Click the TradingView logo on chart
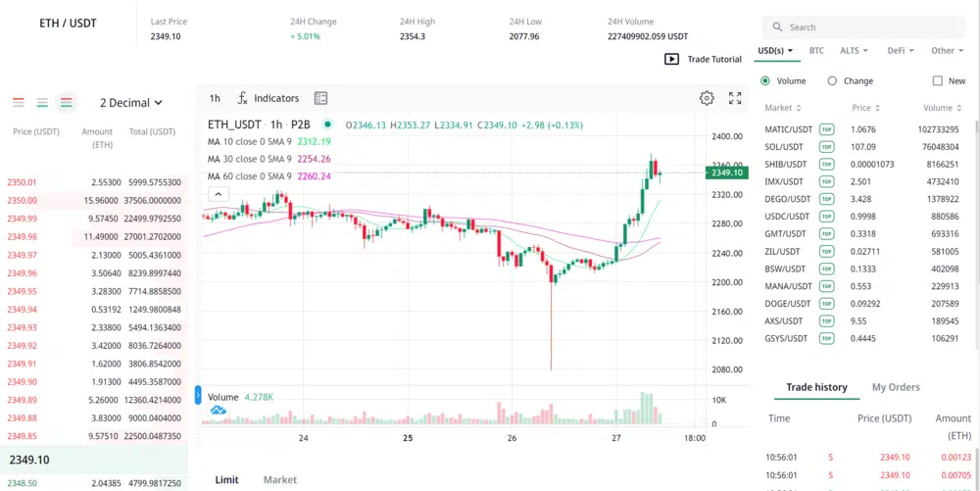This screenshot has height=491, width=980. pyautogui.click(x=219, y=410)
